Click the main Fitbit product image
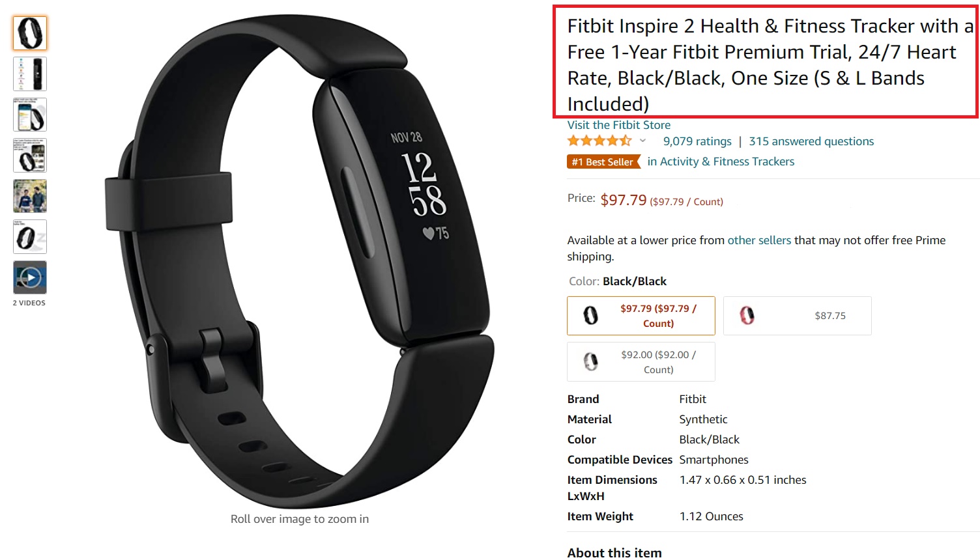Viewport: 980px width, 560px height. [x=300, y=260]
